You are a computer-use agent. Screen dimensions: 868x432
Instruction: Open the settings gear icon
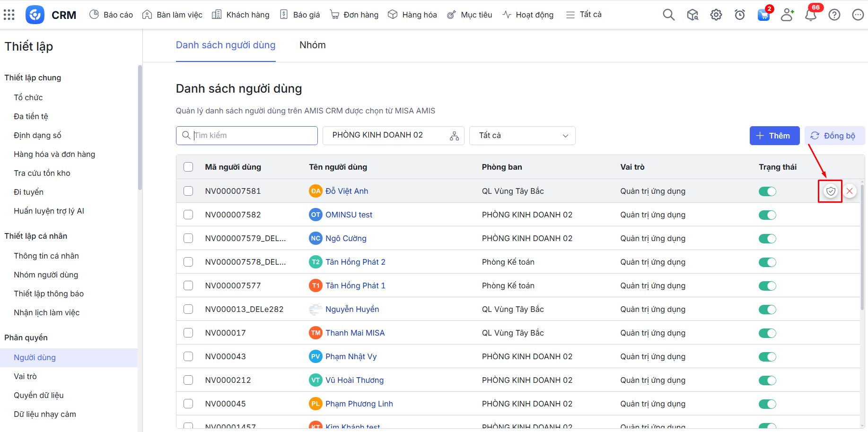(x=716, y=15)
